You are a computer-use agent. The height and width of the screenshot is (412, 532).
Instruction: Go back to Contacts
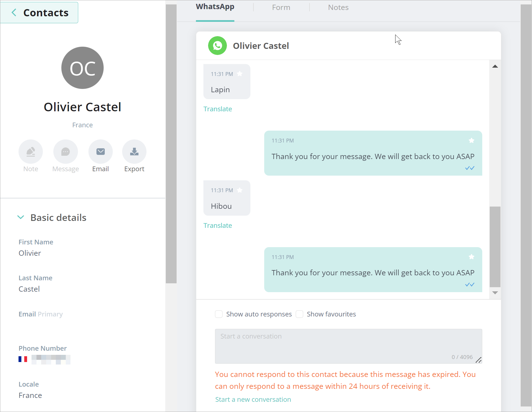click(39, 13)
